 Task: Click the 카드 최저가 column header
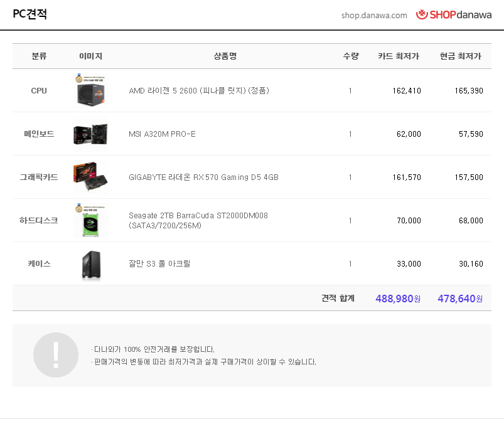pyautogui.click(x=398, y=56)
